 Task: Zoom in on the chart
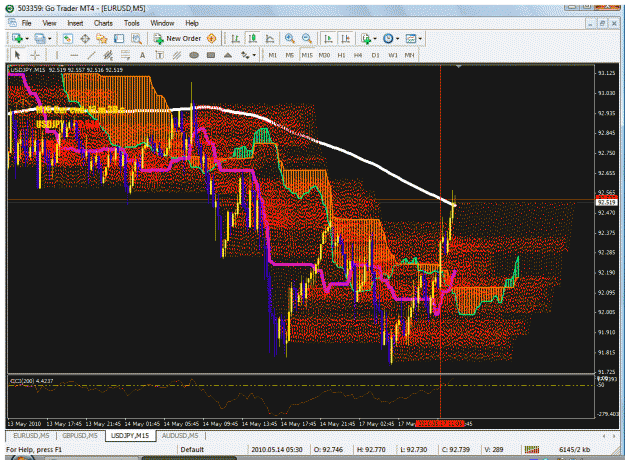tap(290, 39)
